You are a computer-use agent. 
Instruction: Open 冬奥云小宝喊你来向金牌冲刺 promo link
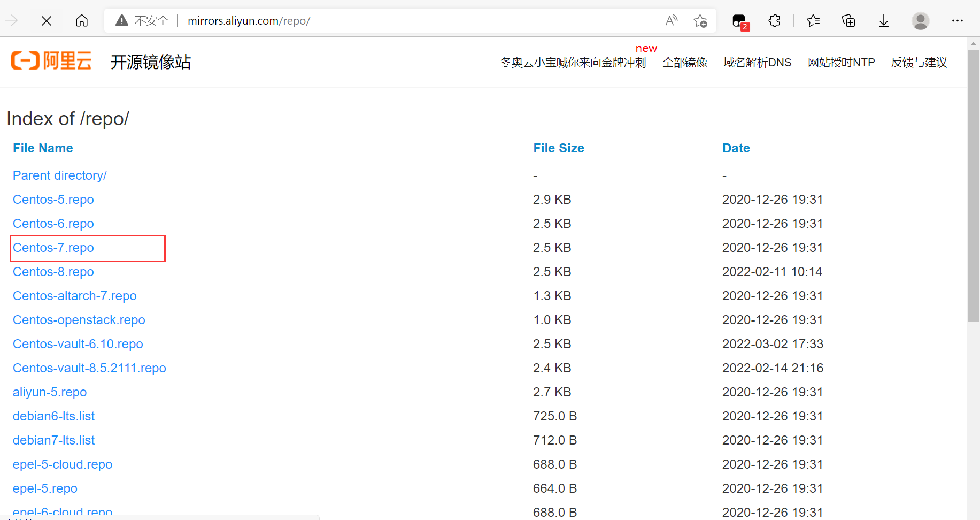[x=573, y=63]
